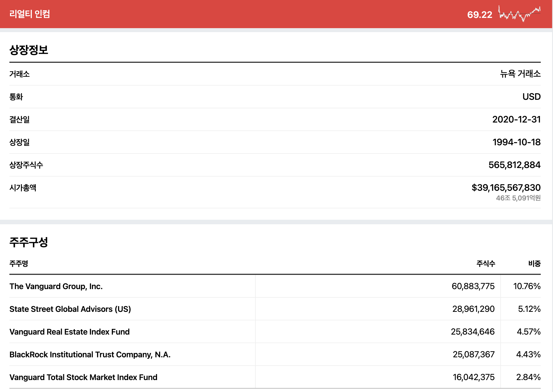Click the Korean won market cap 46조 5,091억원
Screen dimensions: 553x392
pyautogui.click(x=518, y=198)
